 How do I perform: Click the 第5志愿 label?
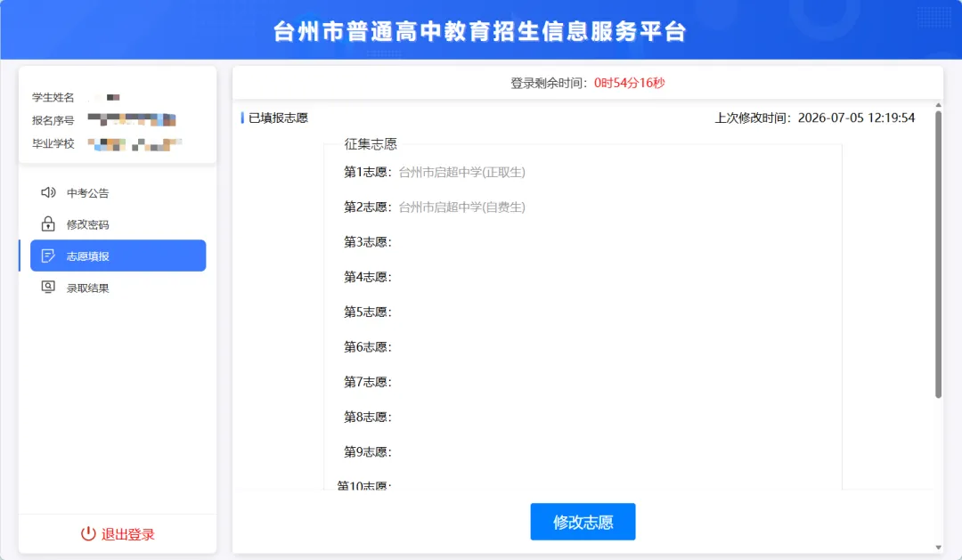tap(368, 312)
